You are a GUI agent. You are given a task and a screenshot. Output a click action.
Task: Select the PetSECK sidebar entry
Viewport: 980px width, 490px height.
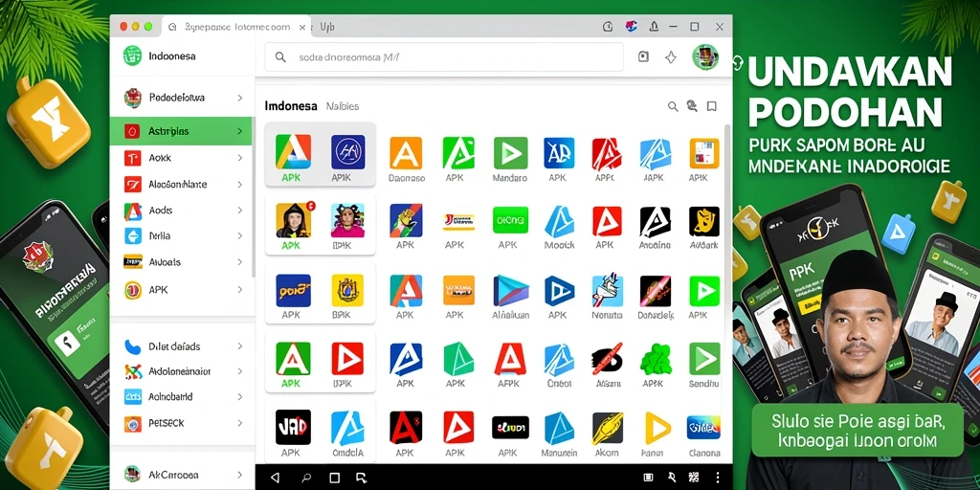click(181, 423)
